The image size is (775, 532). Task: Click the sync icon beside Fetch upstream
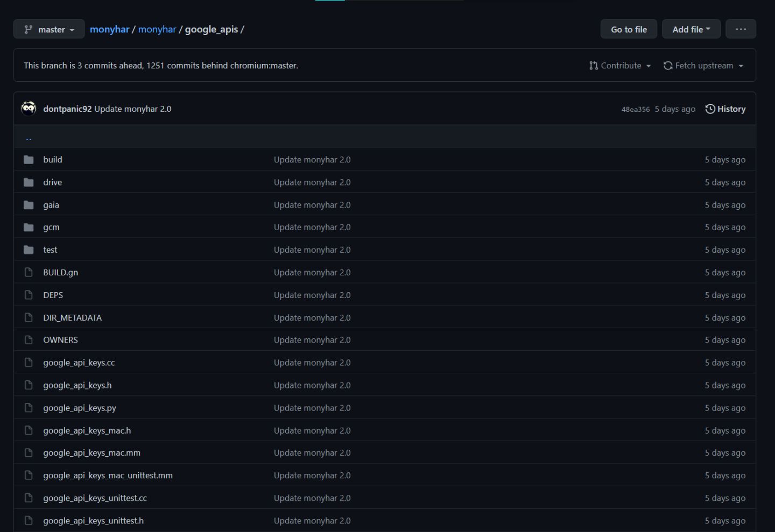pyautogui.click(x=668, y=66)
